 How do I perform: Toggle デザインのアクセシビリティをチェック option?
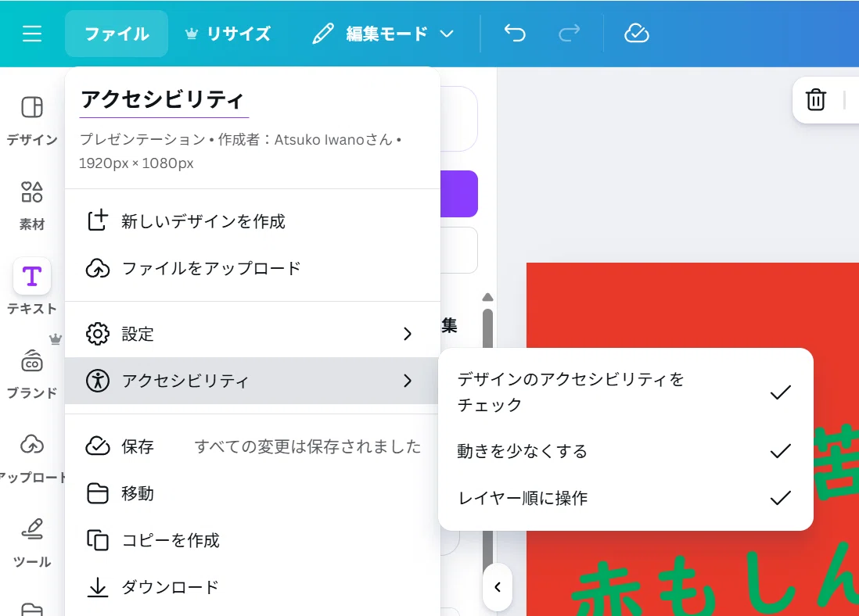(626, 392)
